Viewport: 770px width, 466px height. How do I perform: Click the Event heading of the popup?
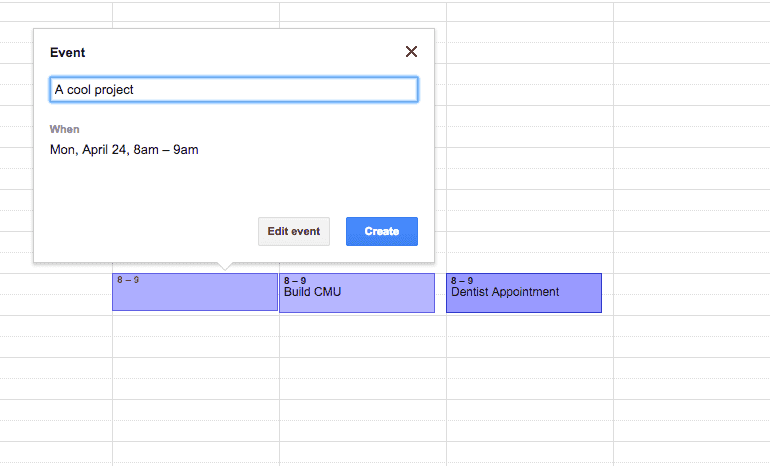(68, 53)
